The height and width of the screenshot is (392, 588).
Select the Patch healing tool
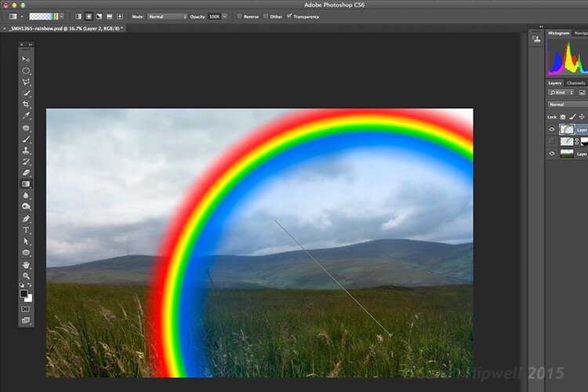[x=26, y=128]
